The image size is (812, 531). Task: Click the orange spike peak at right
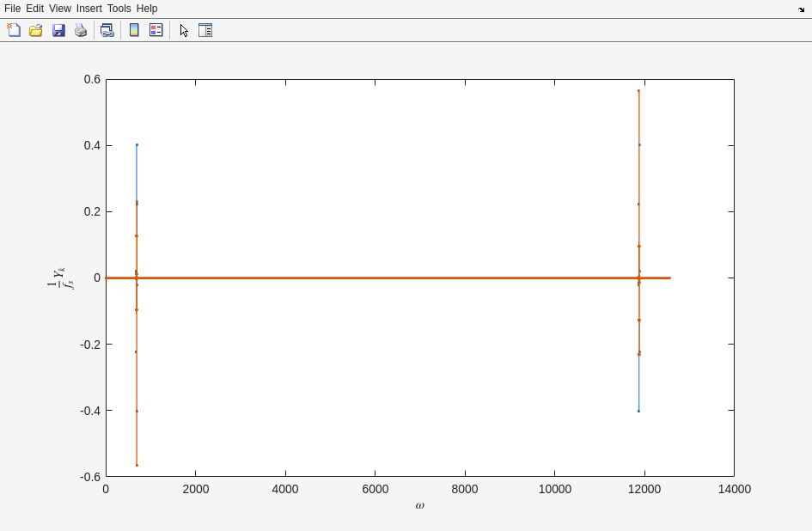[x=638, y=91]
